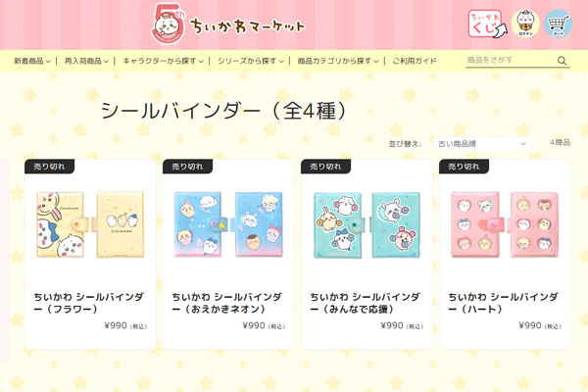Open the Chiikawa Kuji lottery icon

pyautogui.click(x=487, y=24)
